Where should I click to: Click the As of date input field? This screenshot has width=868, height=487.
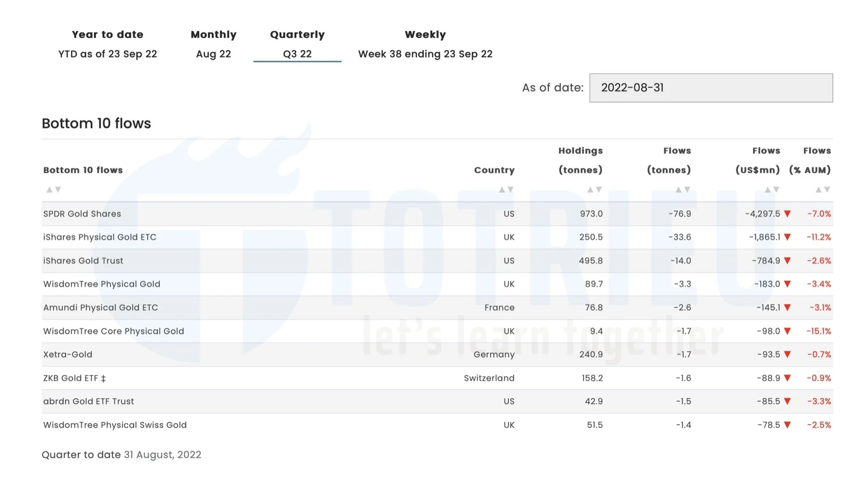711,88
